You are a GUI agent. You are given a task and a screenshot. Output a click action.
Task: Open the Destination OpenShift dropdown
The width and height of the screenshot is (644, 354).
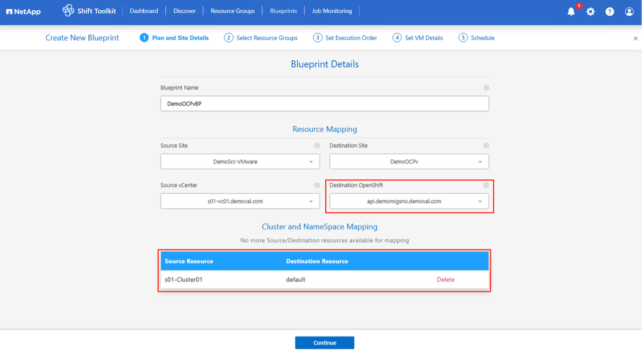coord(409,201)
